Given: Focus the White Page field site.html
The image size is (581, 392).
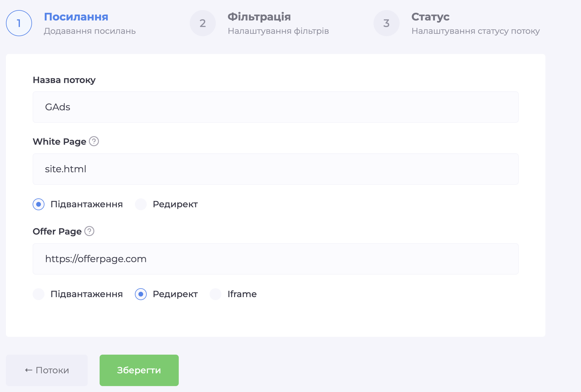Looking at the screenshot, I should click(275, 169).
